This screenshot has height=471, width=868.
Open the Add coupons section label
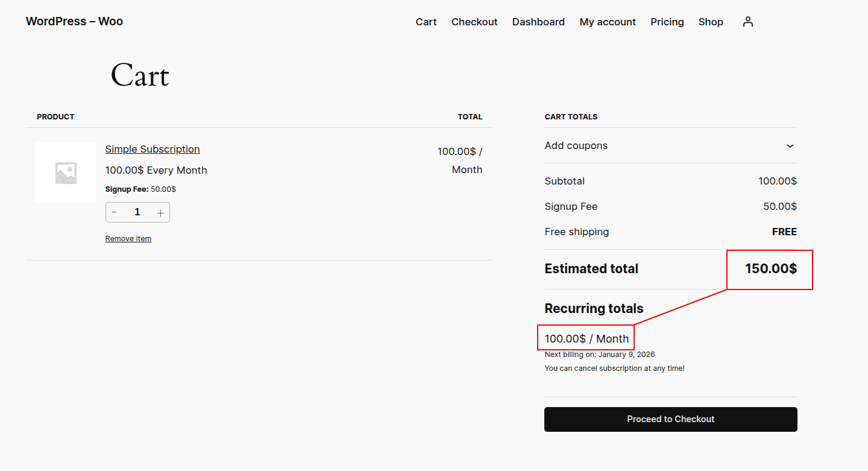click(576, 146)
